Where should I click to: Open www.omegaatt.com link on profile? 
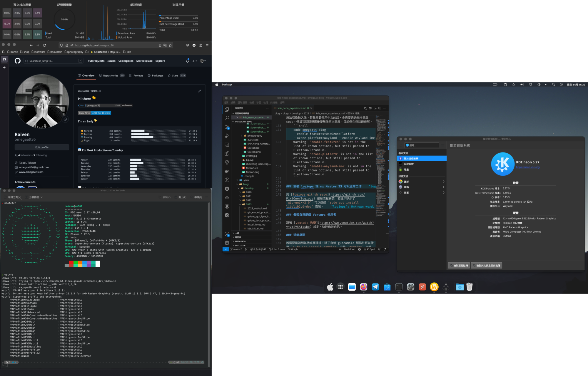point(31,172)
